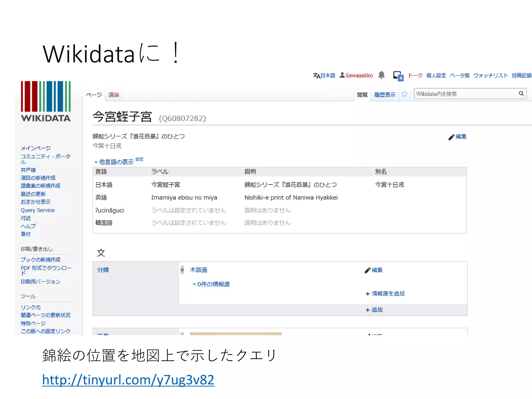Select the 履歴表示 tab

(385, 95)
